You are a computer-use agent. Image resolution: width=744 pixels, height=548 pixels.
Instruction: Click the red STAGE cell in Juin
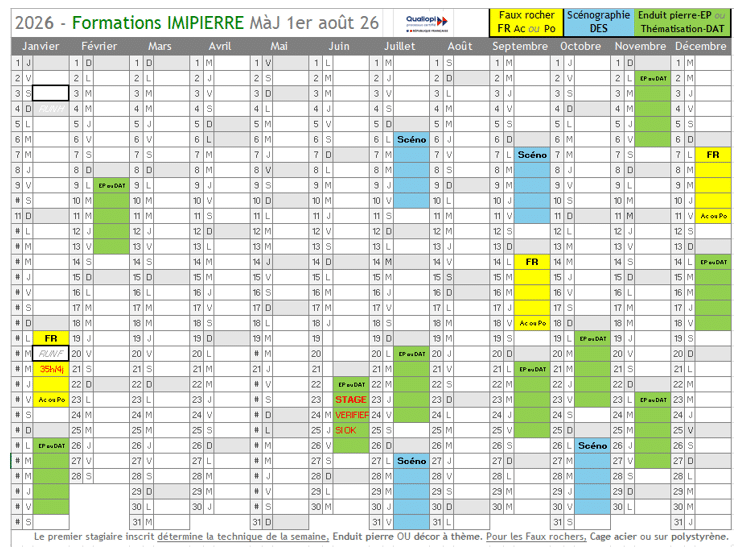(x=351, y=399)
